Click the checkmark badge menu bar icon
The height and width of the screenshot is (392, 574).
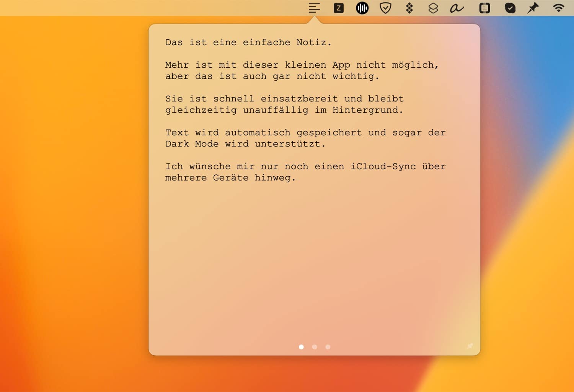pos(510,8)
